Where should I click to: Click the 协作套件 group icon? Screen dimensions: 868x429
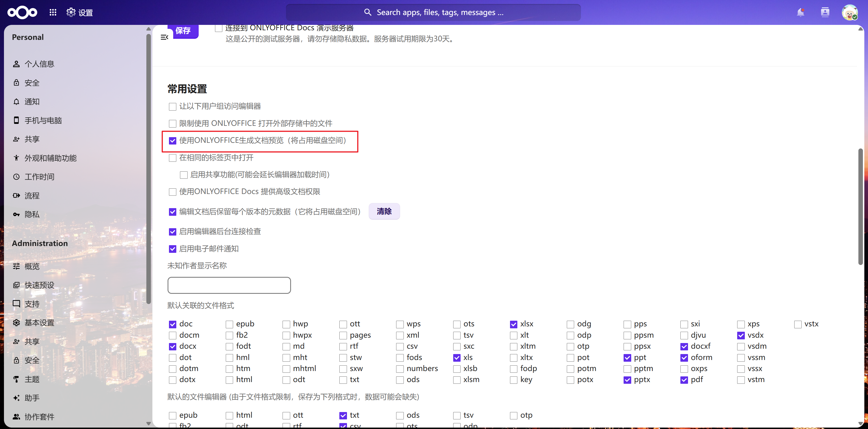(x=16, y=417)
